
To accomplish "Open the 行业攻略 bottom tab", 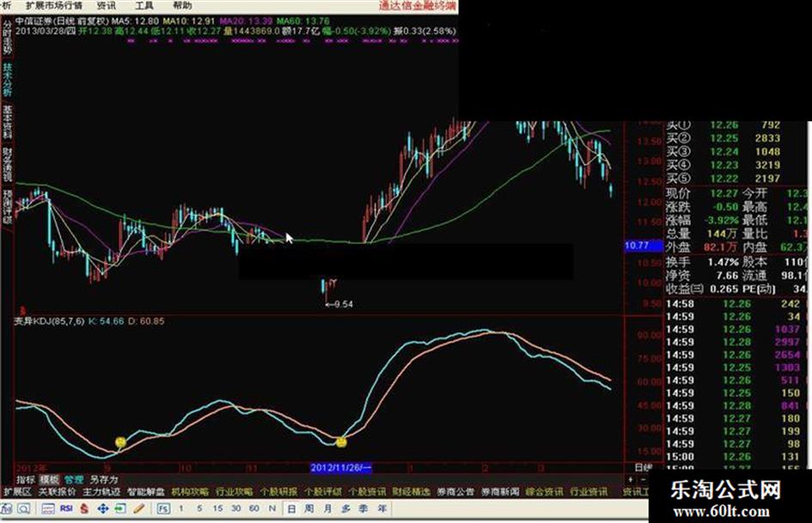I will click(x=235, y=491).
